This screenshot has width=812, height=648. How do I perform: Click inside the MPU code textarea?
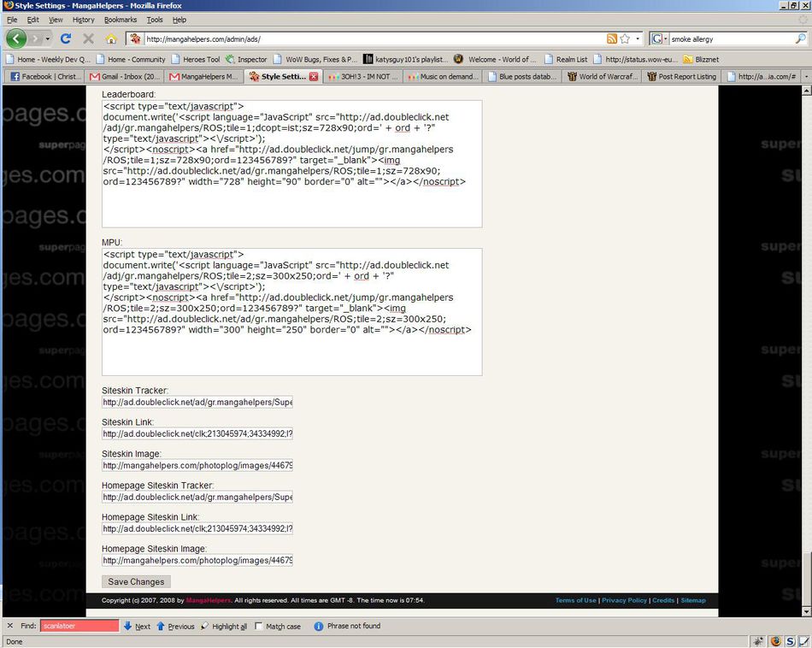(x=292, y=312)
